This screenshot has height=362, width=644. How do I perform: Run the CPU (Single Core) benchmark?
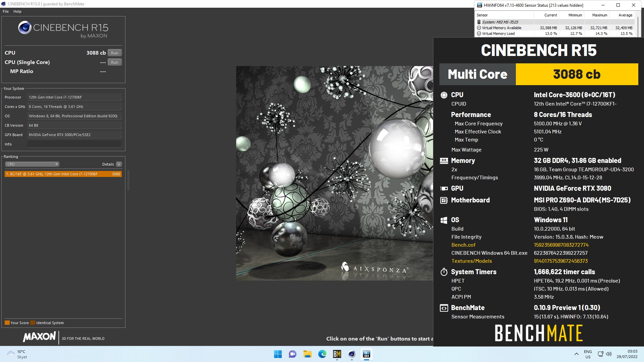tap(114, 62)
